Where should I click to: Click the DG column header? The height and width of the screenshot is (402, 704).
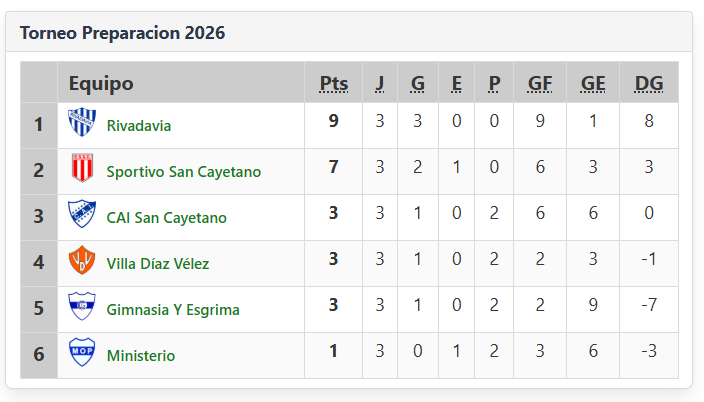point(649,83)
